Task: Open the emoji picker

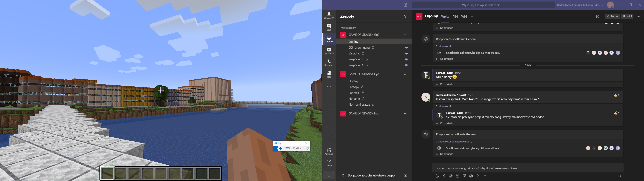Action: 451,176
